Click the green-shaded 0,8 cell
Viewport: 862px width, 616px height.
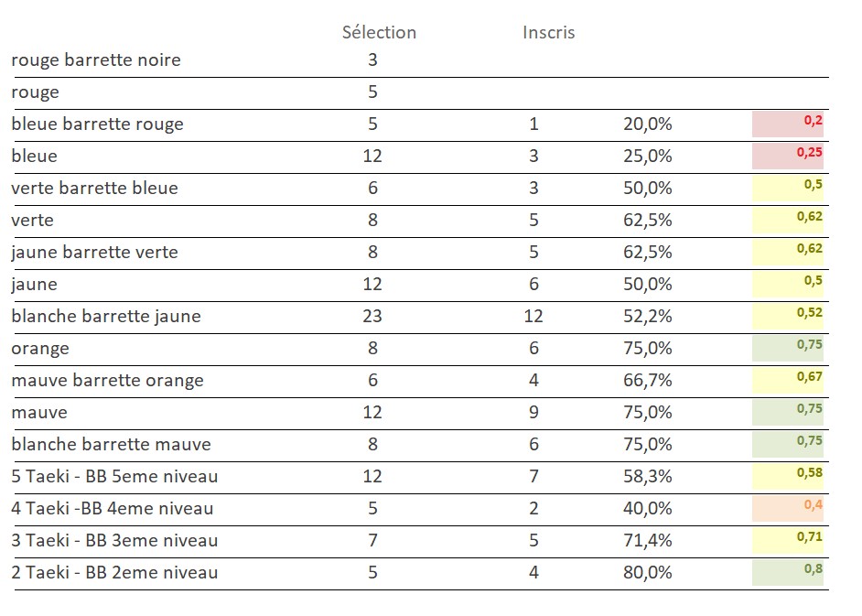(x=788, y=572)
